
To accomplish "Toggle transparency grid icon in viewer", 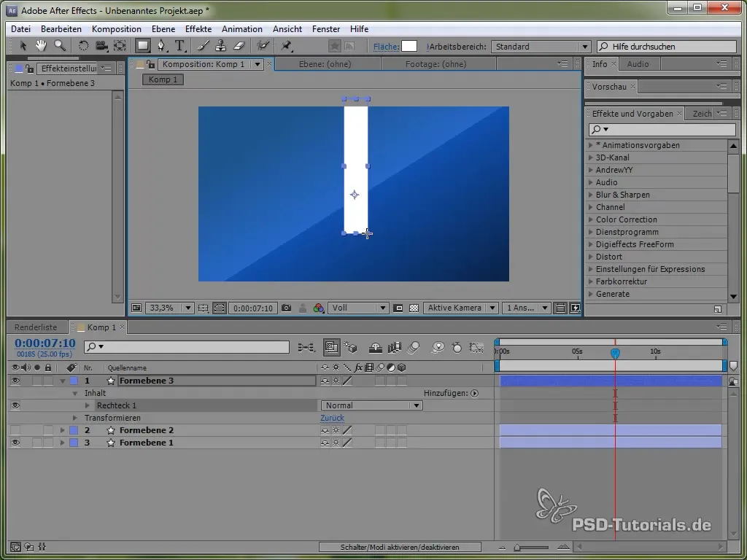I will 414,308.
